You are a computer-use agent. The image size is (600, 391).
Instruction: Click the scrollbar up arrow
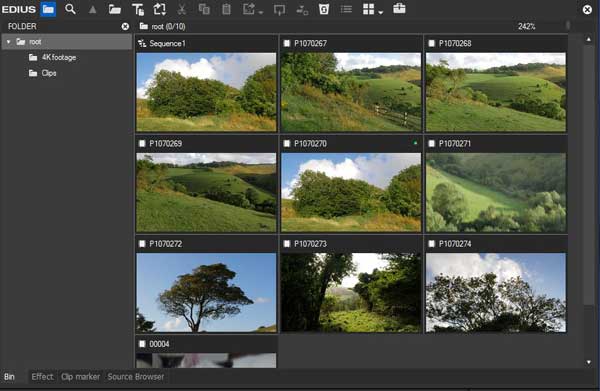pyautogui.click(x=589, y=39)
